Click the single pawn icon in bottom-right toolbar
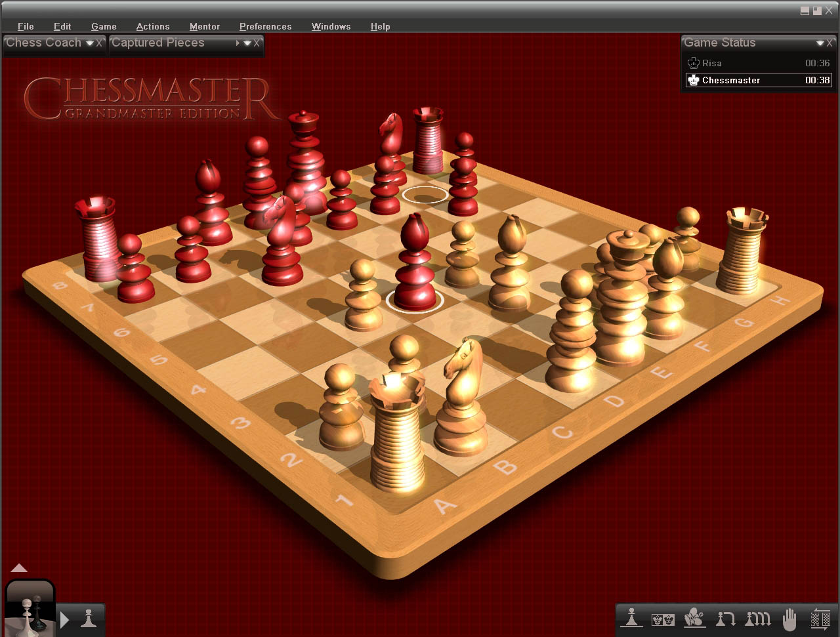This screenshot has height=637, width=840. [631, 618]
